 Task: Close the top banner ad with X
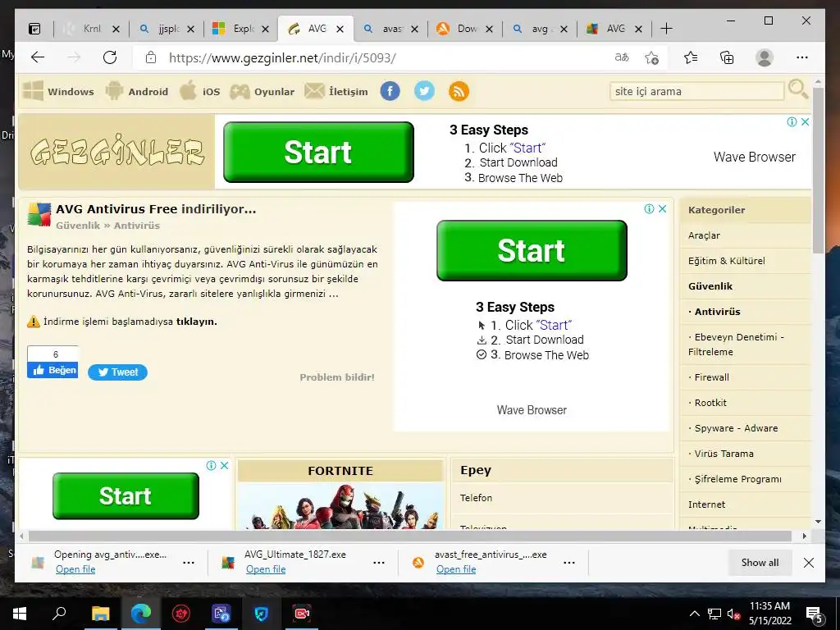[x=806, y=121]
